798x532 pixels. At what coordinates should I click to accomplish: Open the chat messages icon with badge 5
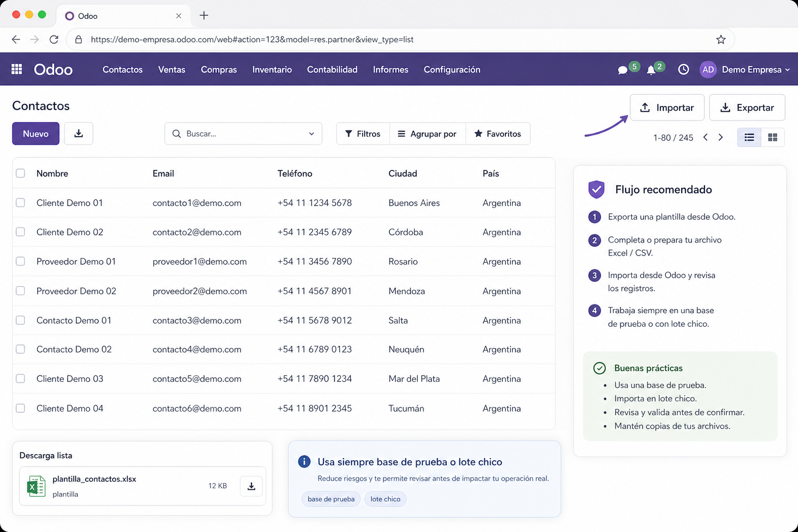pyautogui.click(x=623, y=70)
